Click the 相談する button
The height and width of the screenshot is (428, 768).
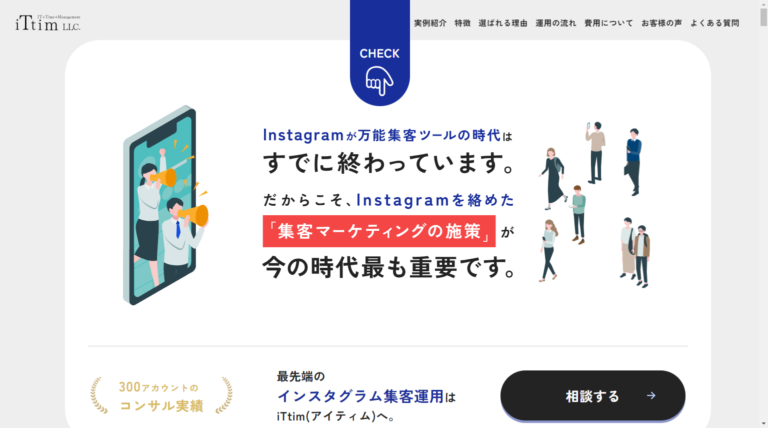[593, 396]
